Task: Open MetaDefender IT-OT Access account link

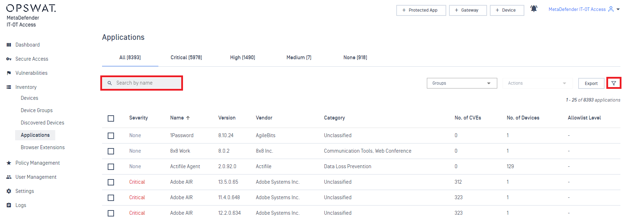Action: click(x=577, y=10)
